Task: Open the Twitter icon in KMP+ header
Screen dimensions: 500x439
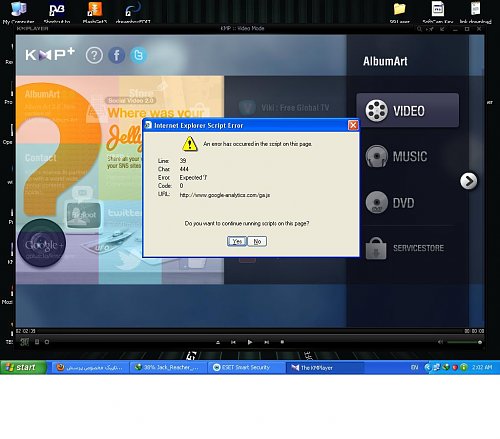Action: [x=139, y=55]
